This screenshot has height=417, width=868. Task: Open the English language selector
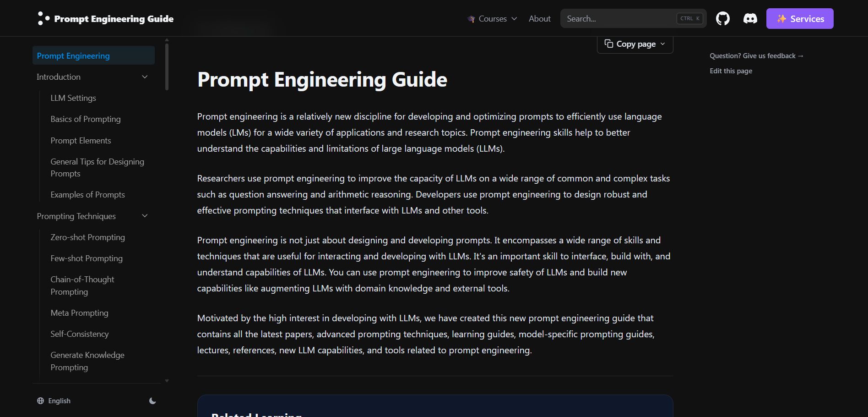click(x=54, y=401)
